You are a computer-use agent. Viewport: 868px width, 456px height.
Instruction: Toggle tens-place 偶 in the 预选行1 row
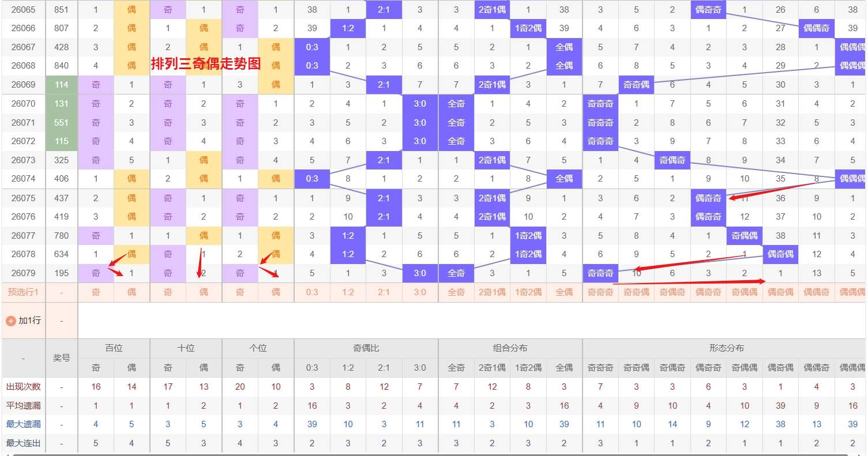tap(204, 292)
